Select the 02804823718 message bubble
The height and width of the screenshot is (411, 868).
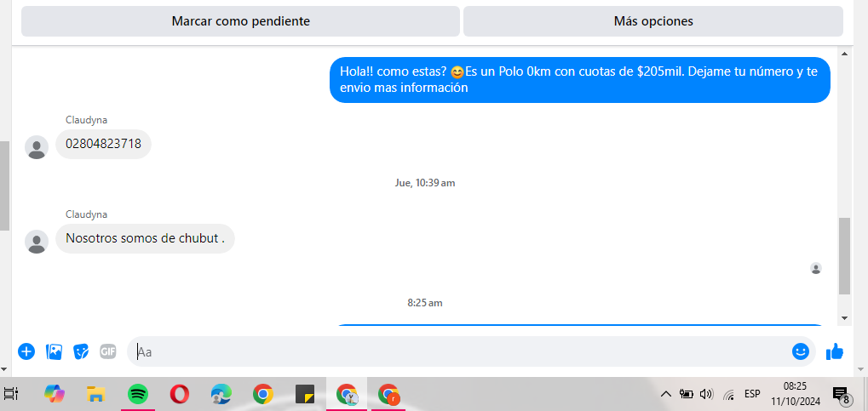click(x=104, y=145)
